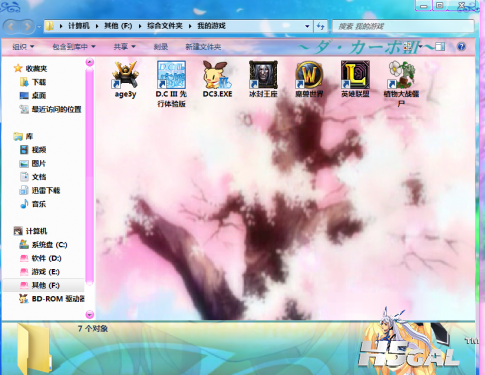This screenshot has width=485, height=375.
Task: Open the 音乐 library
Action: pyautogui.click(x=33, y=204)
